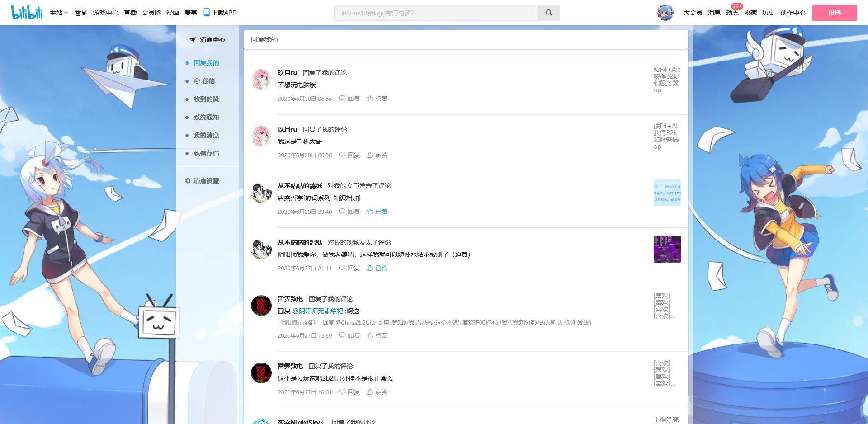Click reply bubble icon under 啊这 reply
The image size is (868, 424).
[x=342, y=335]
